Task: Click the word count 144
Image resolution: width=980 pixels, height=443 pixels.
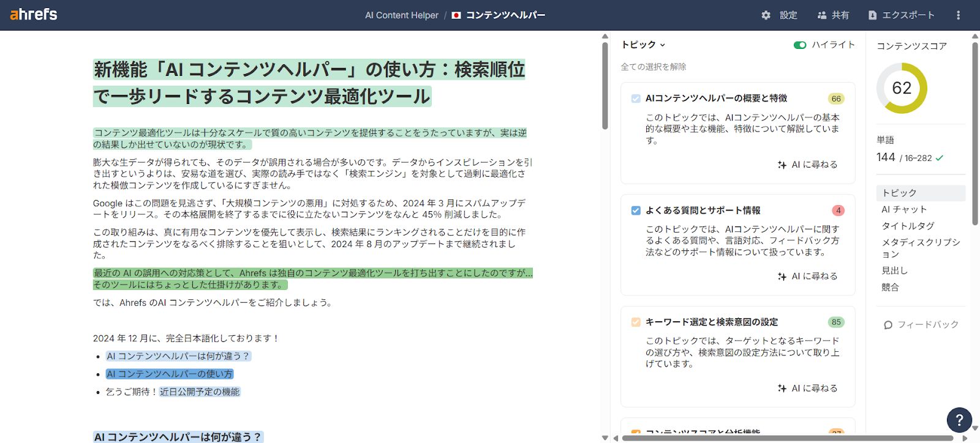Action: 886,157
